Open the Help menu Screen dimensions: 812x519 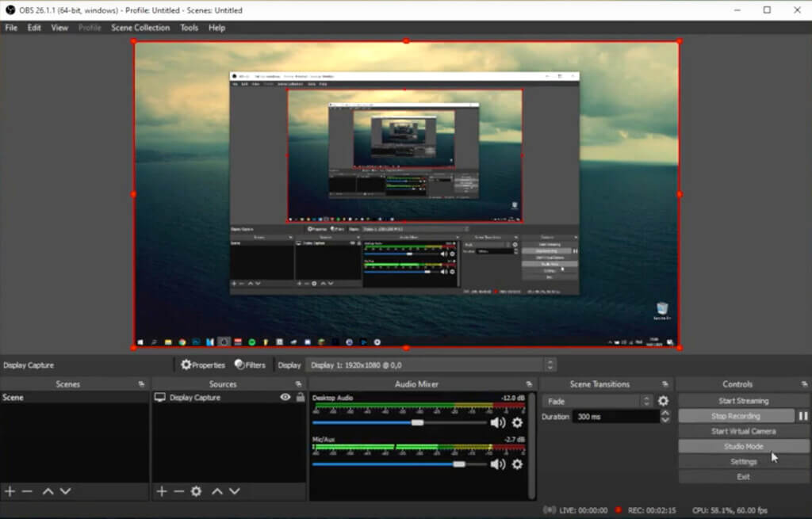pos(216,28)
